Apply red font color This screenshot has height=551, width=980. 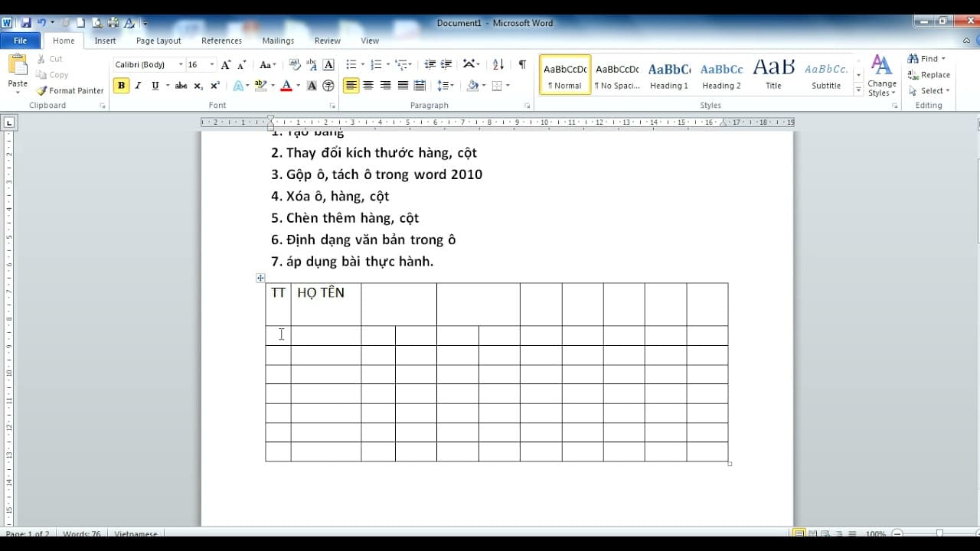[286, 86]
